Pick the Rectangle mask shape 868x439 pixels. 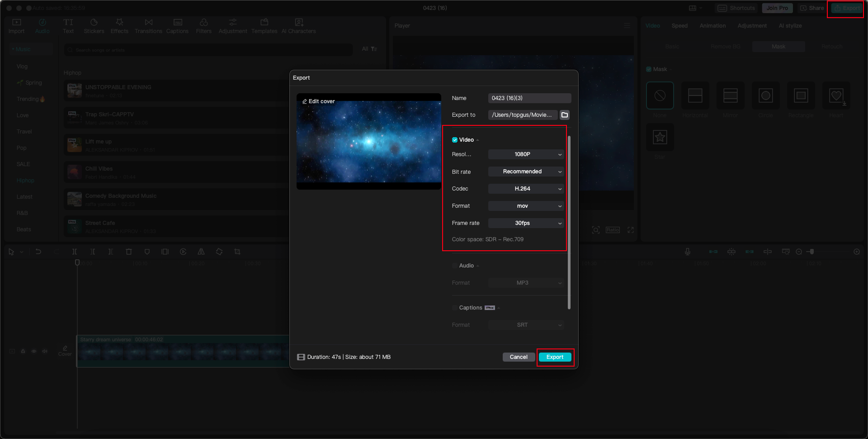point(801,95)
